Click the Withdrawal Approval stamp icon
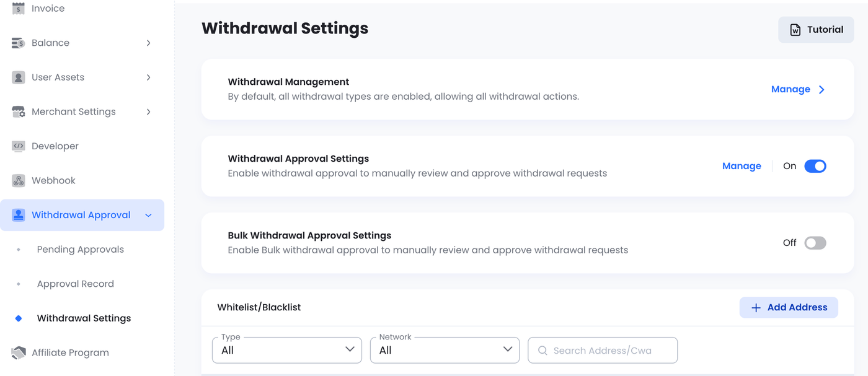 [x=19, y=215]
